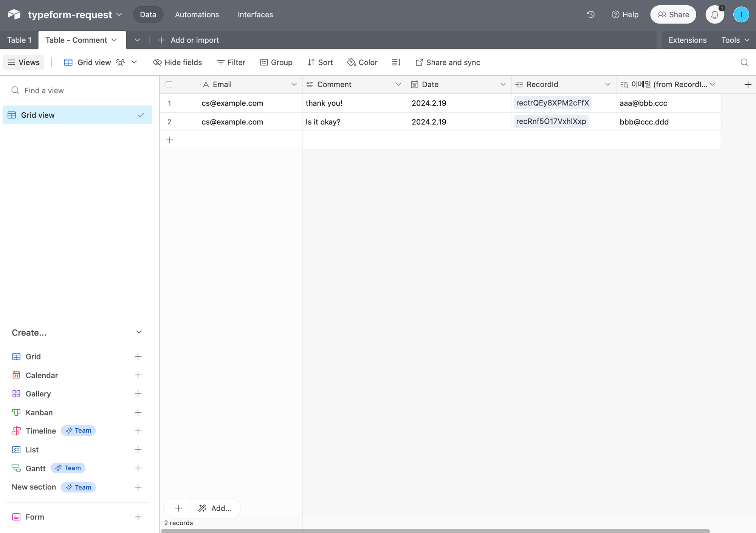The height and width of the screenshot is (533, 756).
Task: Toggle Views sidebar button
Action: tap(23, 62)
